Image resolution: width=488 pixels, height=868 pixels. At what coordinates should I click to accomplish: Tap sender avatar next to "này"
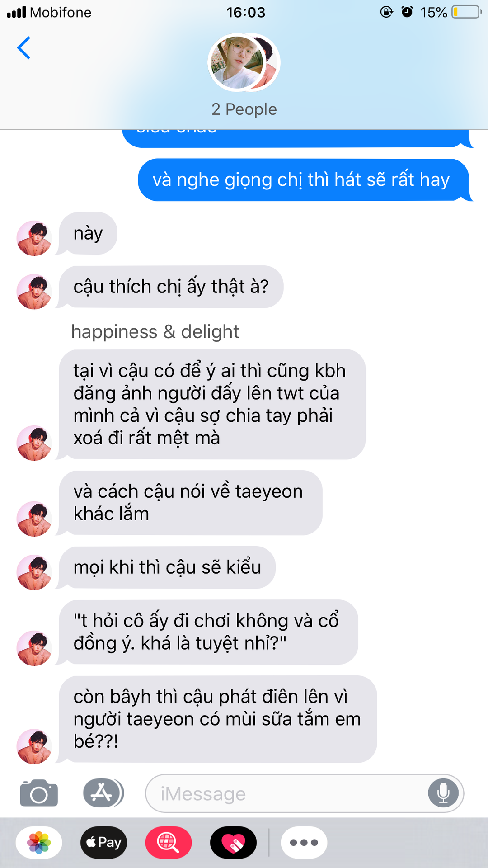(34, 238)
